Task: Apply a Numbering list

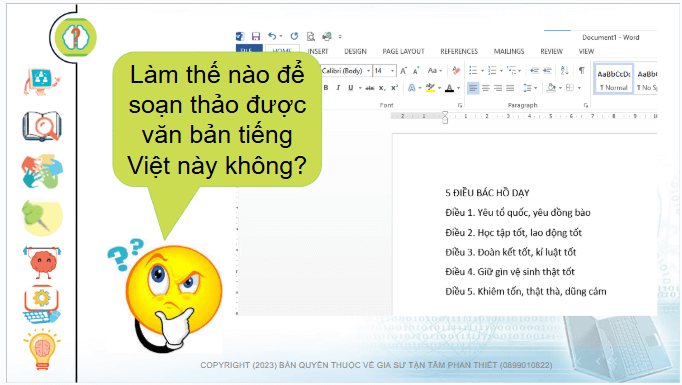Action: pos(492,70)
